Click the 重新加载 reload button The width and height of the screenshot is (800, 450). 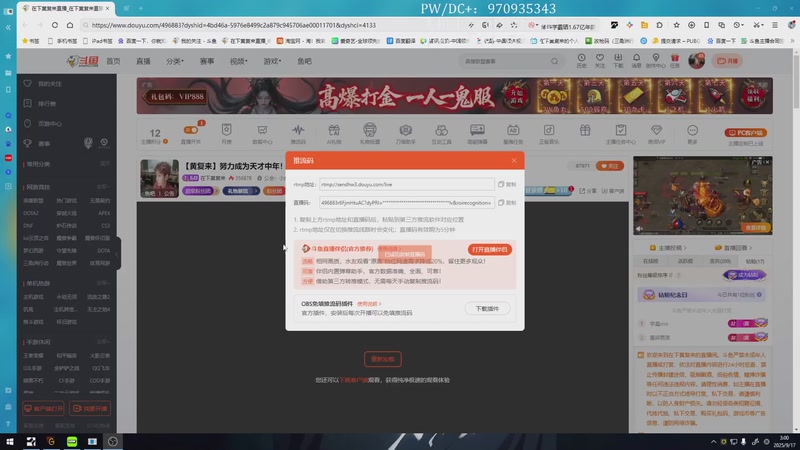point(383,359)
